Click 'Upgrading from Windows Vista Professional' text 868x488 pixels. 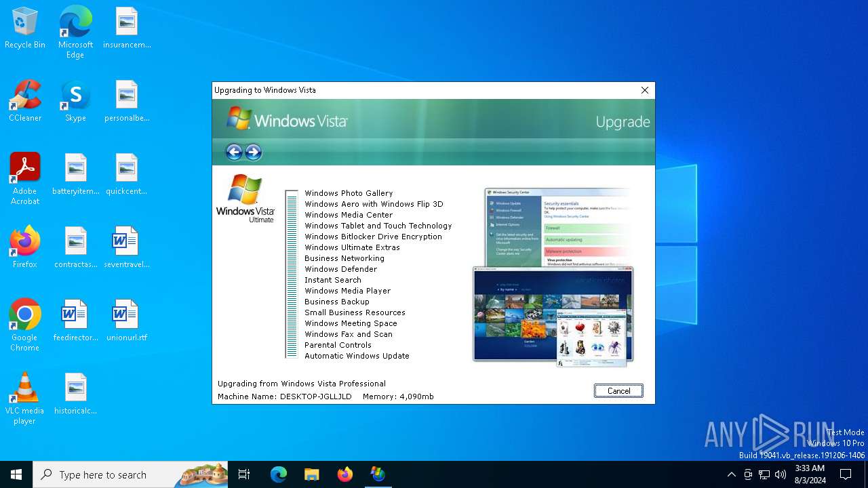click(x=302, y=384)
